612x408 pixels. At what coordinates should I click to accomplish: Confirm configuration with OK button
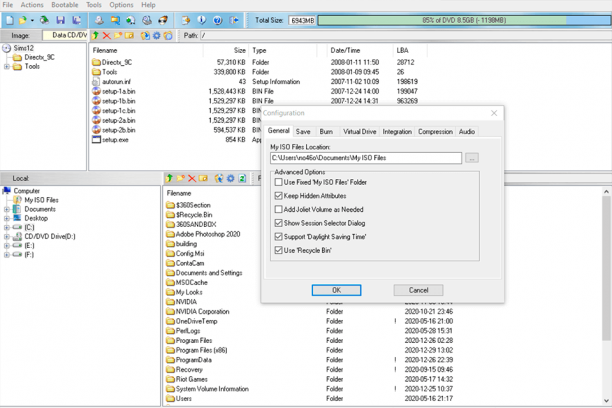(x=336, y=290)
